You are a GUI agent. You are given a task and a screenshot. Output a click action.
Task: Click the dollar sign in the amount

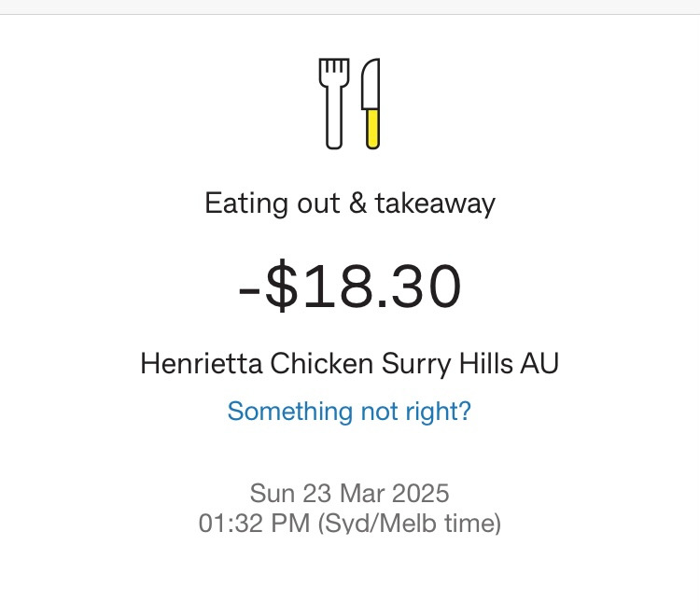click(x=281, y=287)
